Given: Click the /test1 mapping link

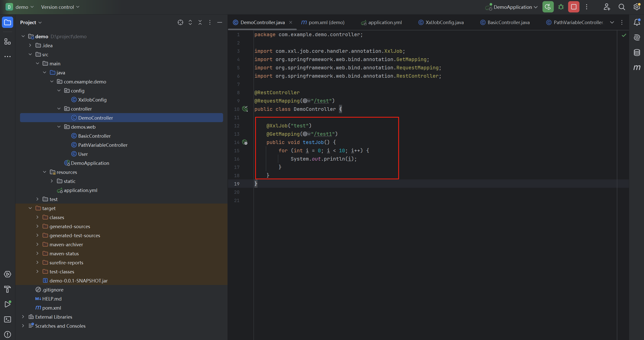Looking at the screenshot, I should tap(323, 134).
